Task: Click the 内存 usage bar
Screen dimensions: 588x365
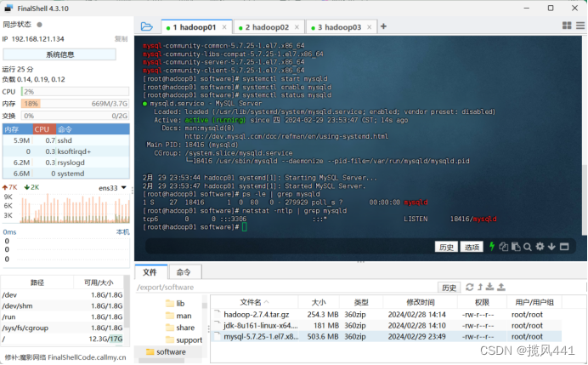Action: pos(75,104)
